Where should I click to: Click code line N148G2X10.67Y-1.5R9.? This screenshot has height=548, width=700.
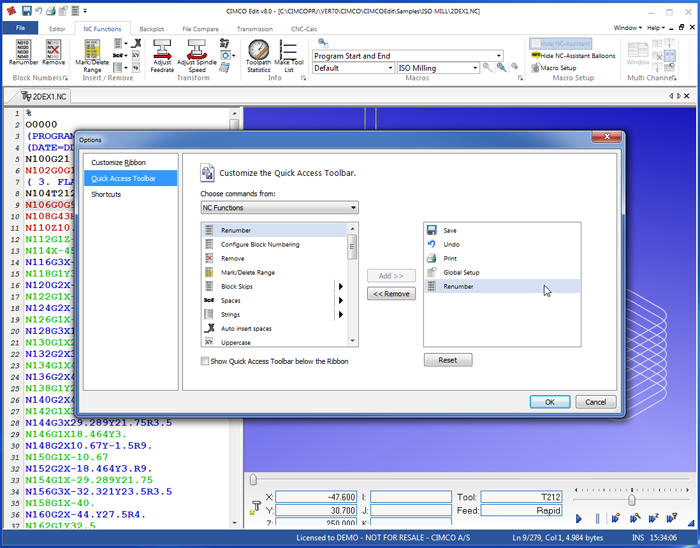coord(88,445)
